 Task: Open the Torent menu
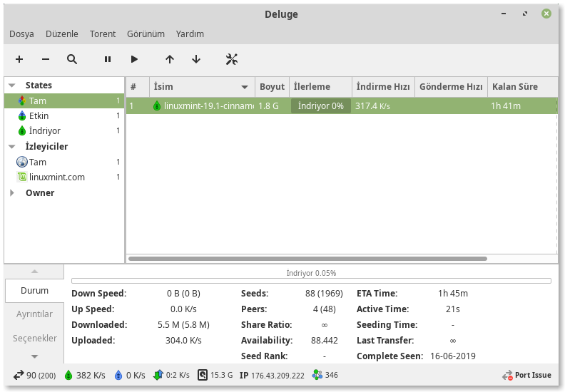click(103, 33)
